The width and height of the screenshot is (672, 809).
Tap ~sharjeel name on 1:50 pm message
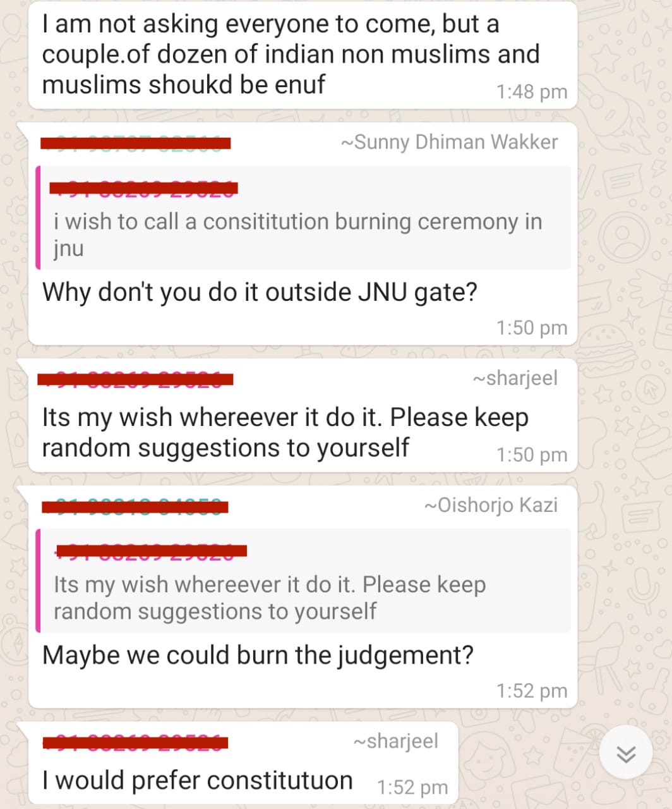coord(515,378)
